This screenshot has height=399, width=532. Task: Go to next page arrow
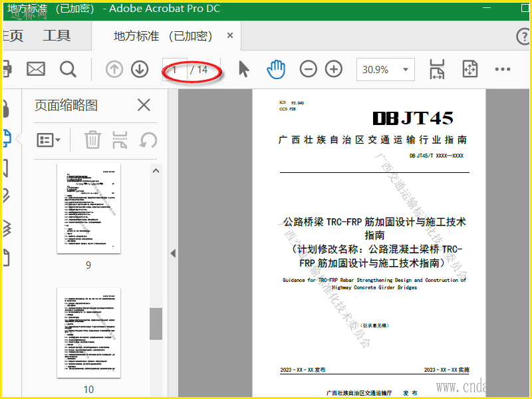[x=140, y=69]
